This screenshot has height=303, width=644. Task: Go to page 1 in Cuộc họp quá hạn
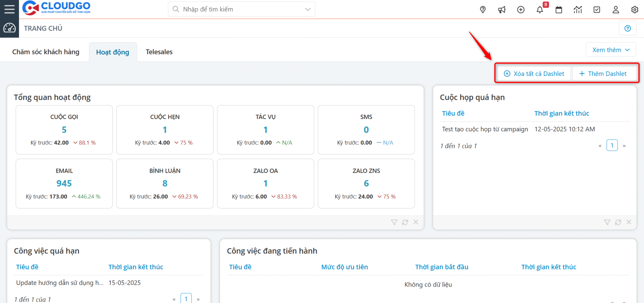612,145
